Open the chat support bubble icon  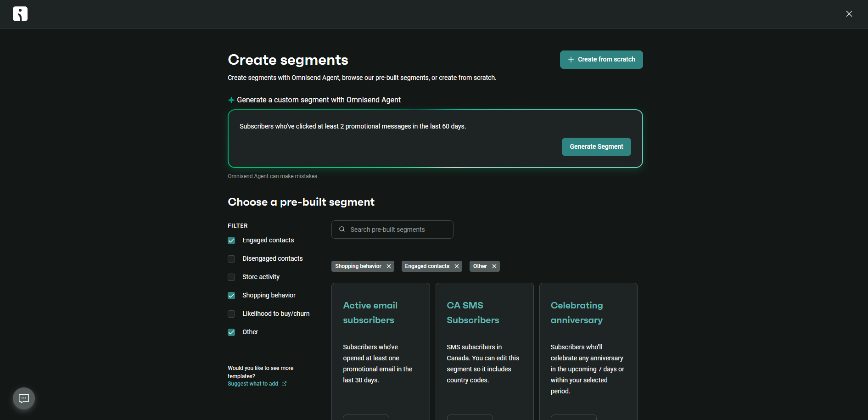tap(24, 398)
